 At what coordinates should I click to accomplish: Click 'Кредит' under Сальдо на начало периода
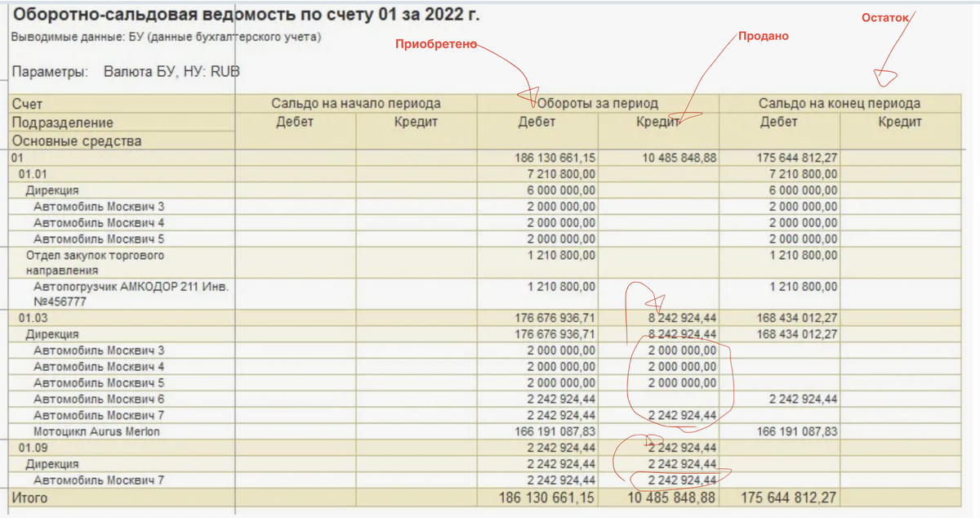(416, 123)
